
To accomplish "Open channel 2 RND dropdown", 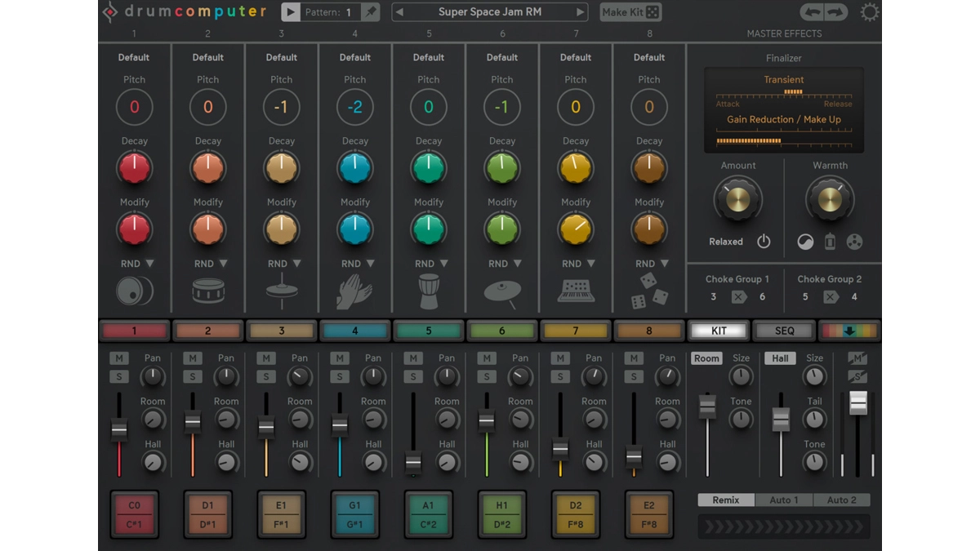I will [x=211, y=264].
